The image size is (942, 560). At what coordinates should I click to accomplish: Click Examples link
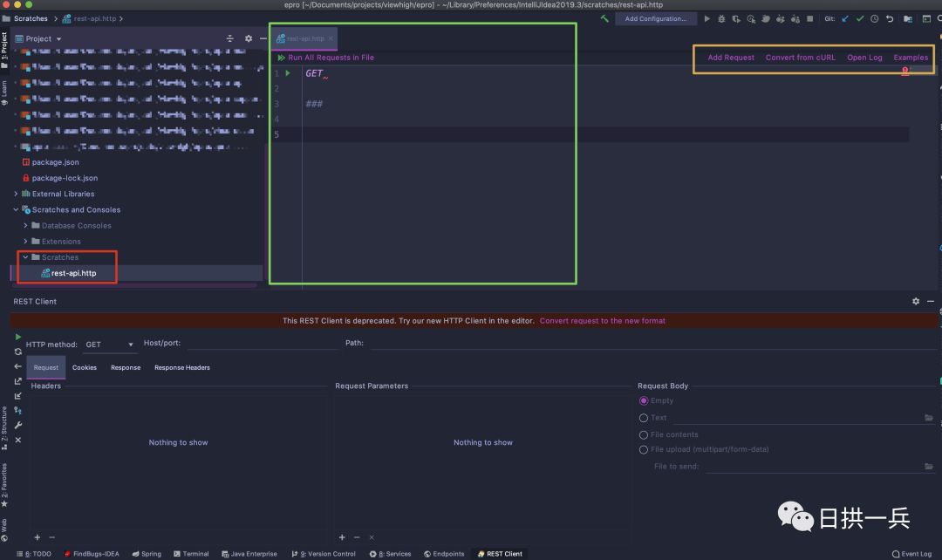(x=911, y=58)
